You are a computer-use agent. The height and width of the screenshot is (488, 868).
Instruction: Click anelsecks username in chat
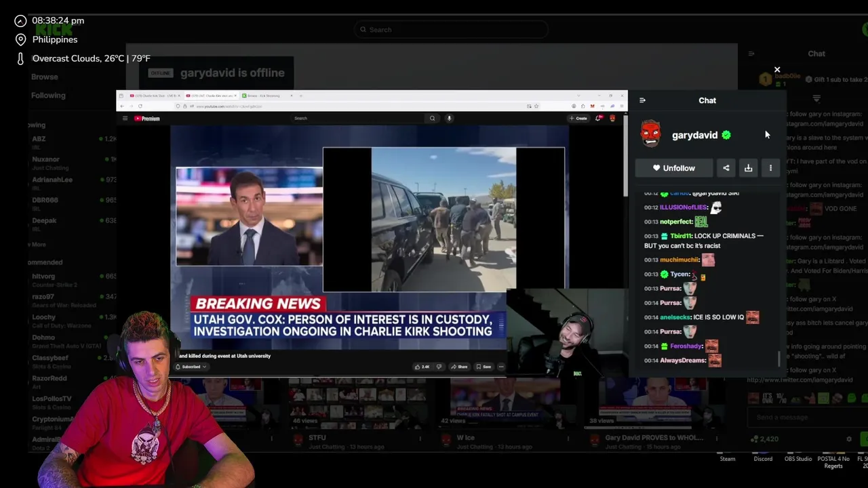click(675, 317)
